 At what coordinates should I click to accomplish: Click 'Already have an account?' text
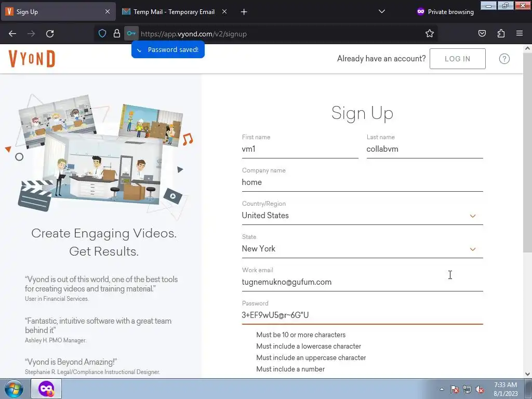click(x=381, y=59)
